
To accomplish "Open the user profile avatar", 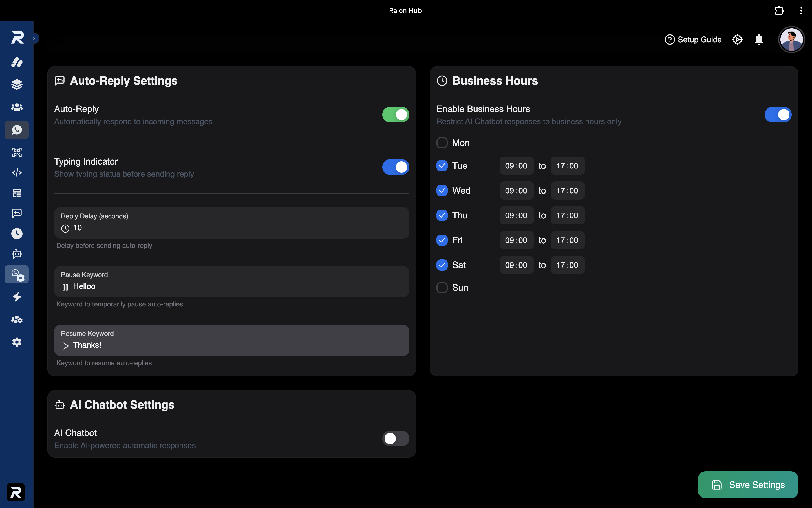I will click(791, 40).
